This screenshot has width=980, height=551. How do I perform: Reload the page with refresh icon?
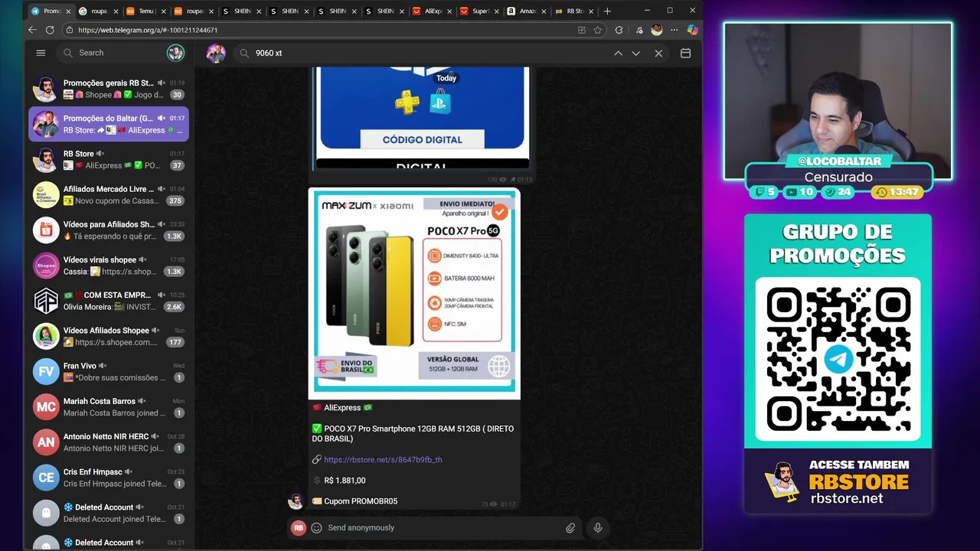[x=50, y=30]
